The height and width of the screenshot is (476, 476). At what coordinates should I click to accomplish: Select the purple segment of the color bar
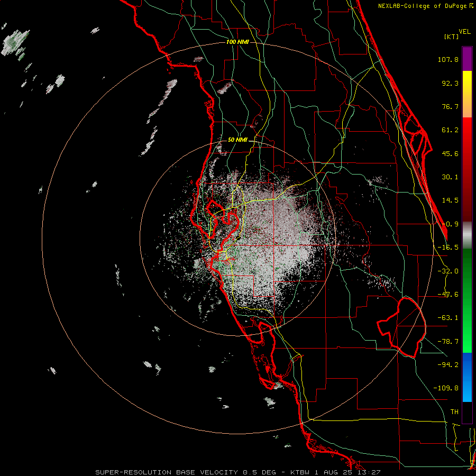pyautogui.click(x=467, y=59)
